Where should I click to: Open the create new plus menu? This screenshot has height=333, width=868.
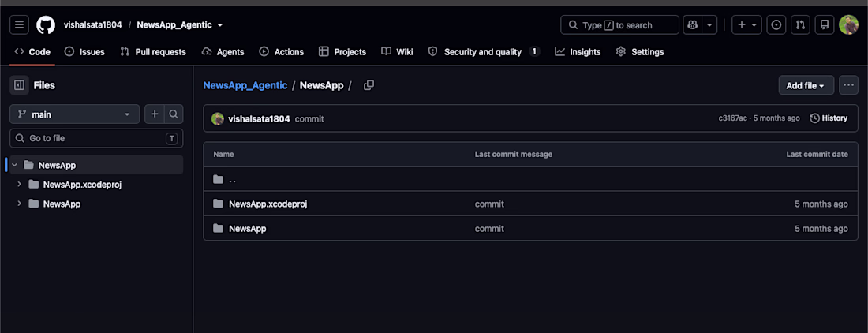[746, 25]
